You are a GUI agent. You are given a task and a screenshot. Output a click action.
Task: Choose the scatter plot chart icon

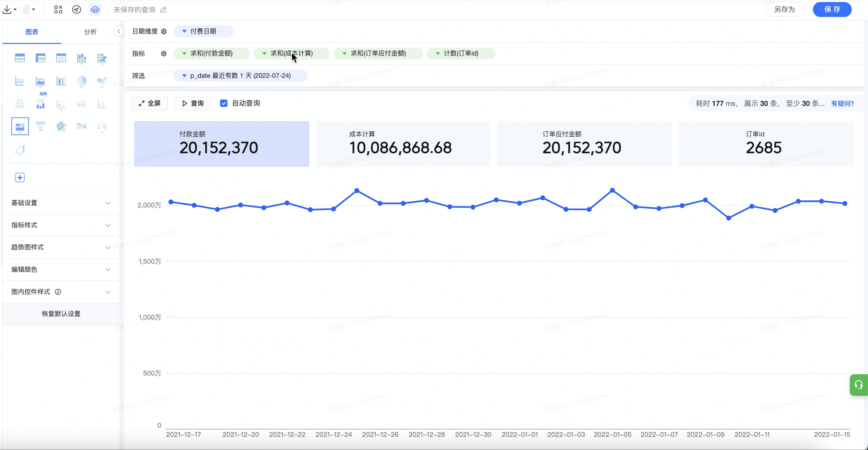61,104
